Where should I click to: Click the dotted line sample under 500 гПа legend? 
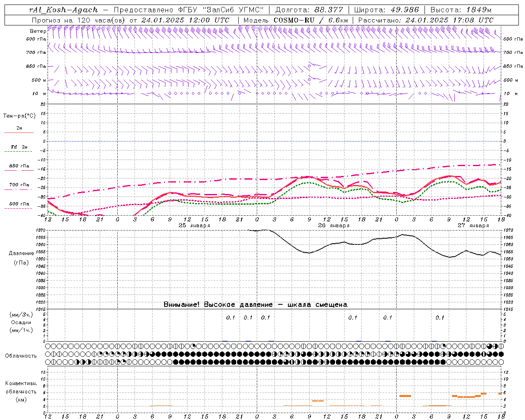pyautogui.click(x=18, y=208)
